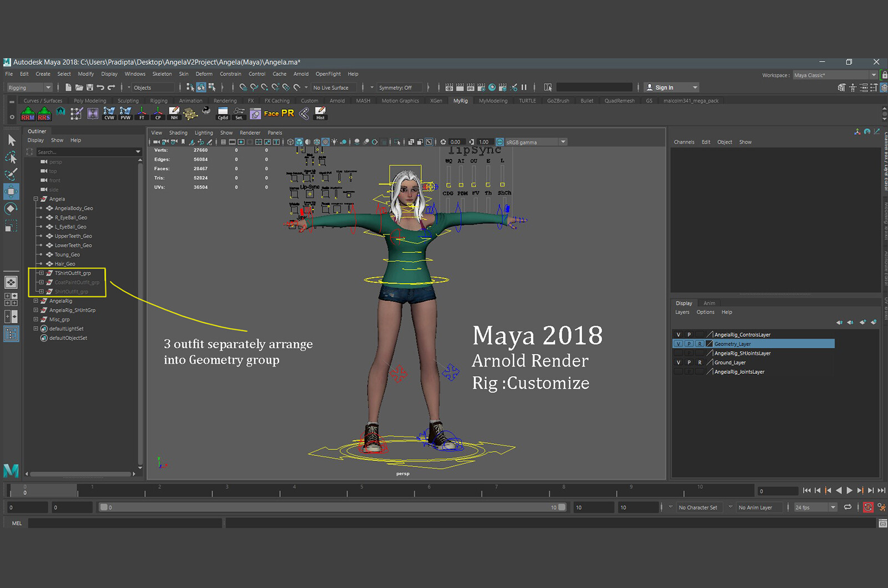Click the RRM shelf icon
The height and width of the screenshot is (588, 888).
28,114
